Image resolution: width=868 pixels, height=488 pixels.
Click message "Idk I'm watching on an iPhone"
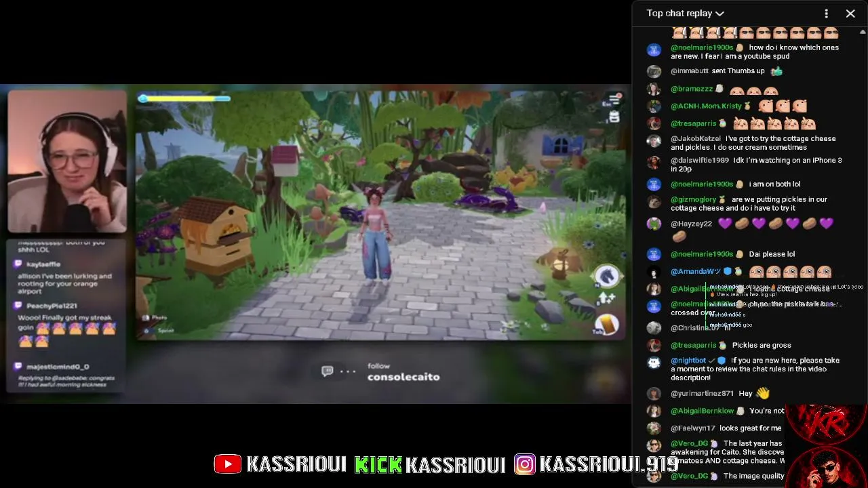[757, 165]
